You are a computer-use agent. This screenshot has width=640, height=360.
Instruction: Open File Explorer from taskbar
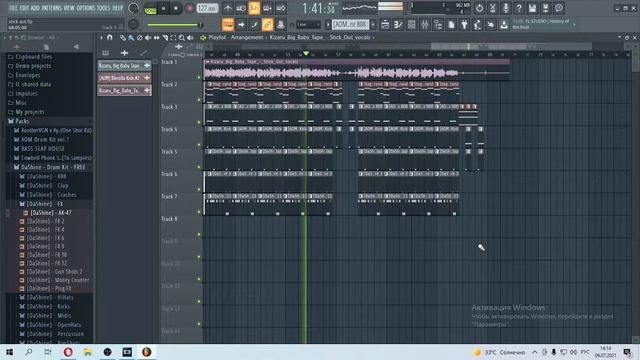(x=88, y=352)
